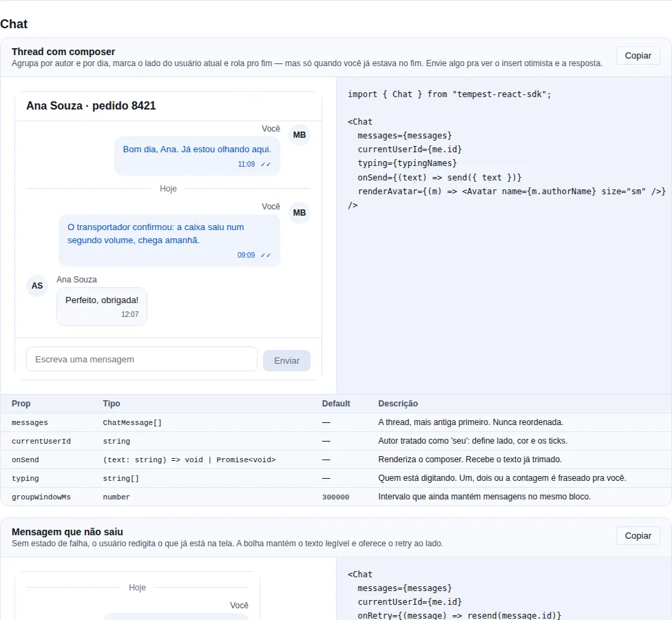Click the "ChatMessage[]" type cell

tap(132, 423)
